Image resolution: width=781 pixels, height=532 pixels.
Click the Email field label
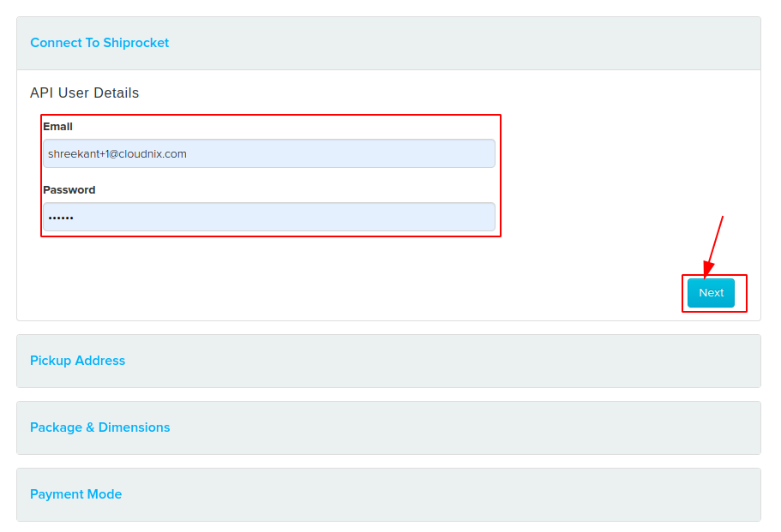coord(57,127)
